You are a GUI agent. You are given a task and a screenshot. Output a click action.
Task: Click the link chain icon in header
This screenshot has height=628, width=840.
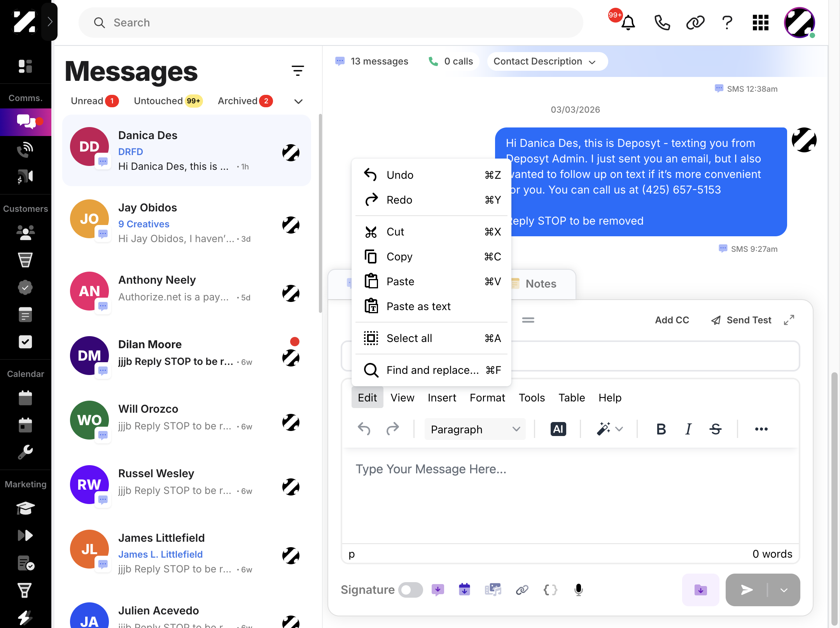(x=695, y=23)
